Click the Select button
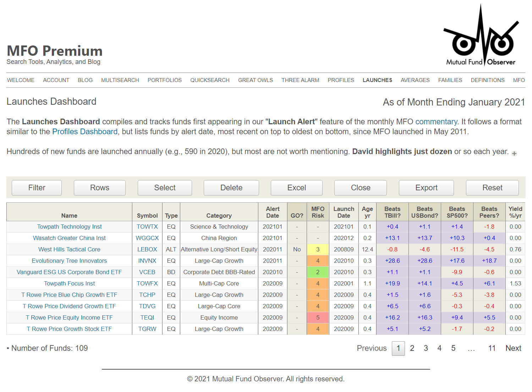532x392 pixels. coord(165,188)
